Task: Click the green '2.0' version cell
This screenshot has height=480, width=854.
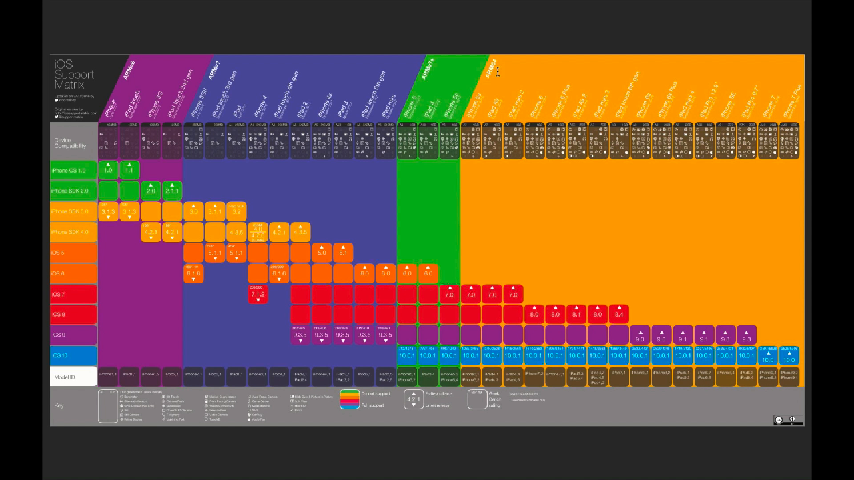Action: (x=151, y=191)
